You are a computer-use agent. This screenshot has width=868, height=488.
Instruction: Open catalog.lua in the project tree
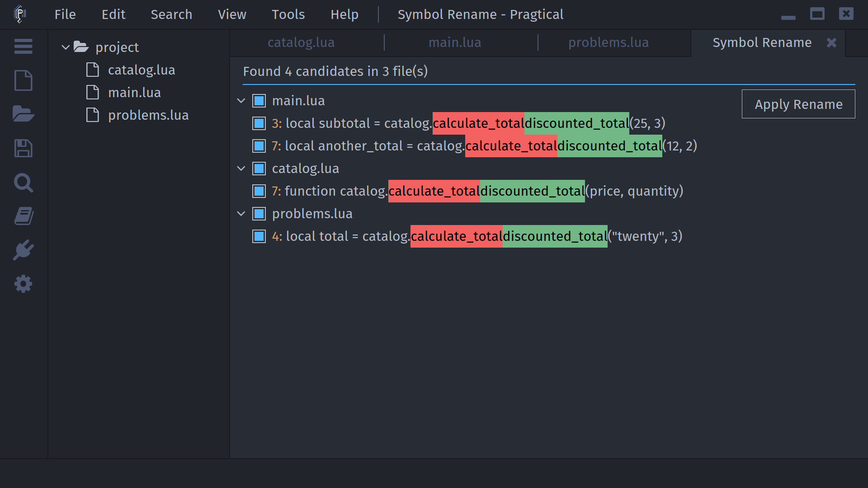pos(142,70)
